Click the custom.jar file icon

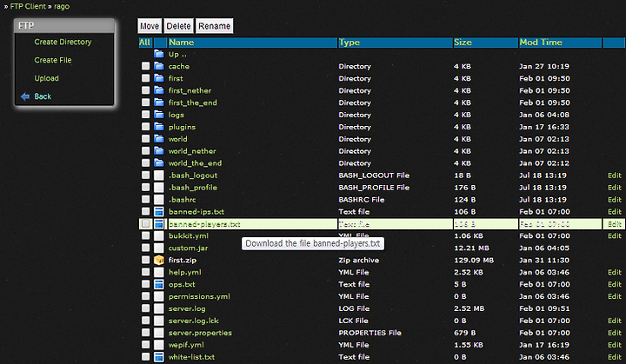tap(159, 248)
